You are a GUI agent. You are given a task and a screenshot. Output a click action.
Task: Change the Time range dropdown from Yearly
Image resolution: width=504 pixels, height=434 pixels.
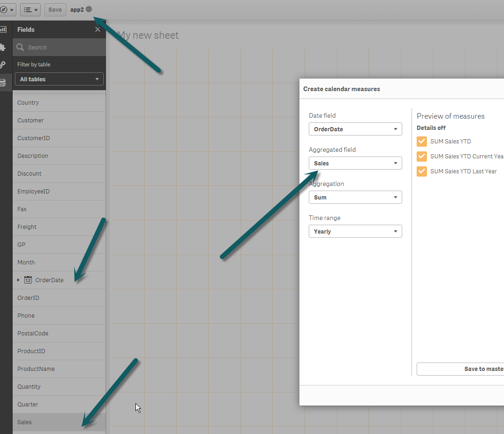tap(355, 231)
